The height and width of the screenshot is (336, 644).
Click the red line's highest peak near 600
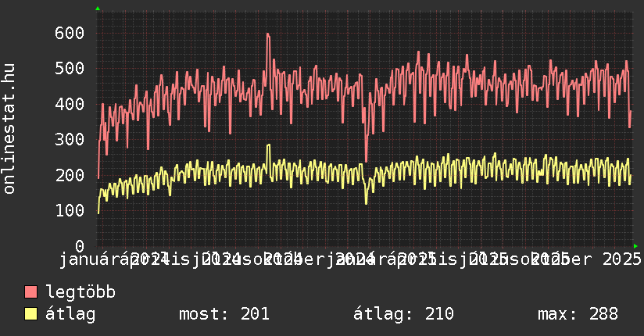tap(267, 34)
